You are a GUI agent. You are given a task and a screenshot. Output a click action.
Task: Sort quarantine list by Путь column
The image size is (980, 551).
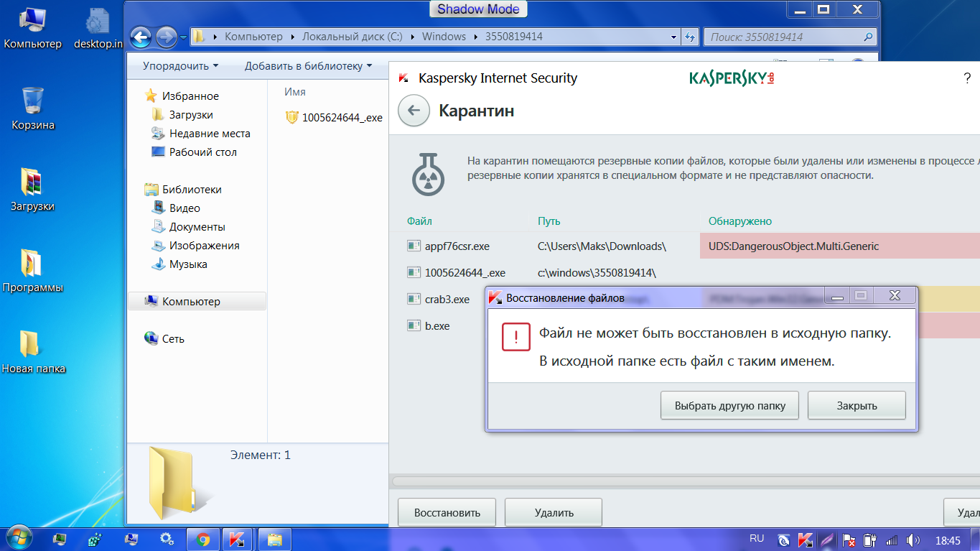click(549, 221)
